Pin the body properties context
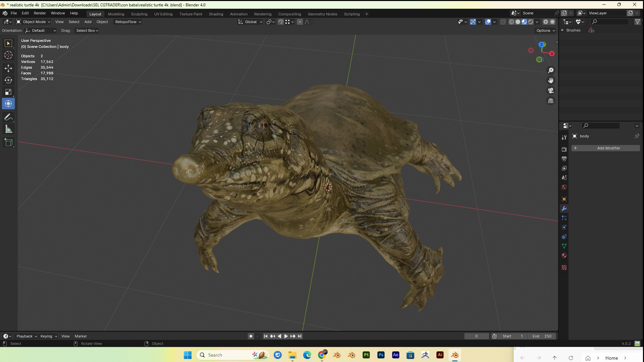This screenshot has height=362, width=644. (637, 136)
